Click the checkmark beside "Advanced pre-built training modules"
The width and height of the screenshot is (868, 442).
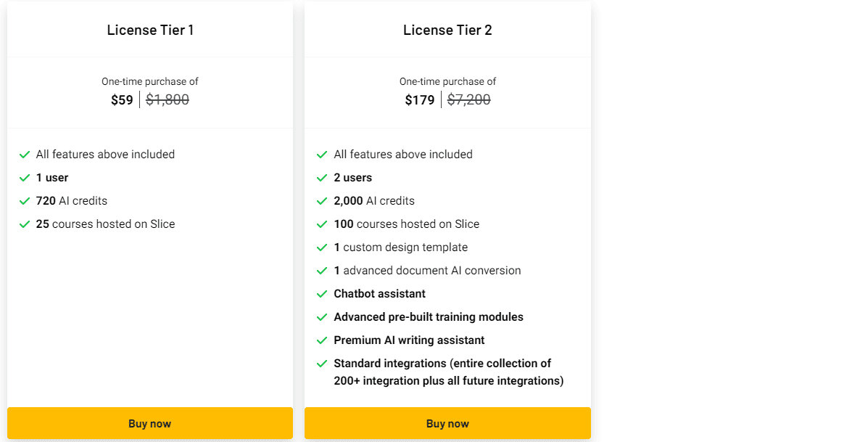point(322,316)
